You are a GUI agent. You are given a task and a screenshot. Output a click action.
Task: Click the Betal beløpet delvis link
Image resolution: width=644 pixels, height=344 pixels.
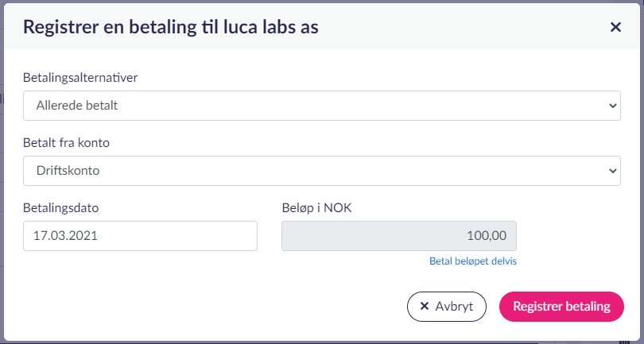pyautogui.click(x=473, y=261)
